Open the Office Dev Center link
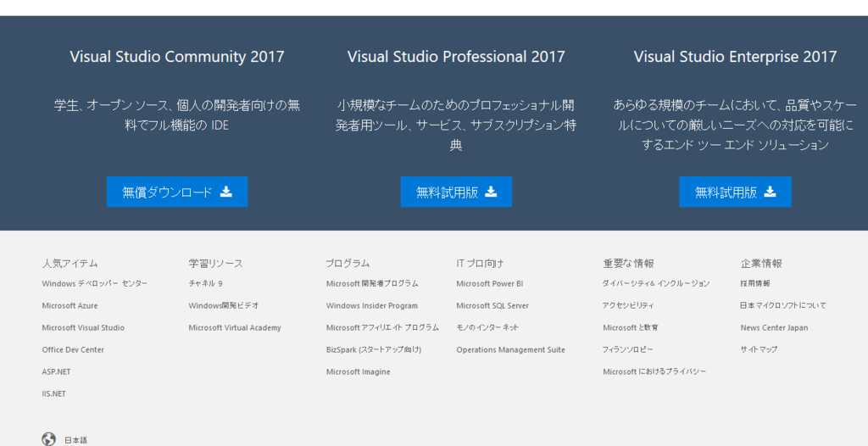868x446 pixels. coord(73,350)
